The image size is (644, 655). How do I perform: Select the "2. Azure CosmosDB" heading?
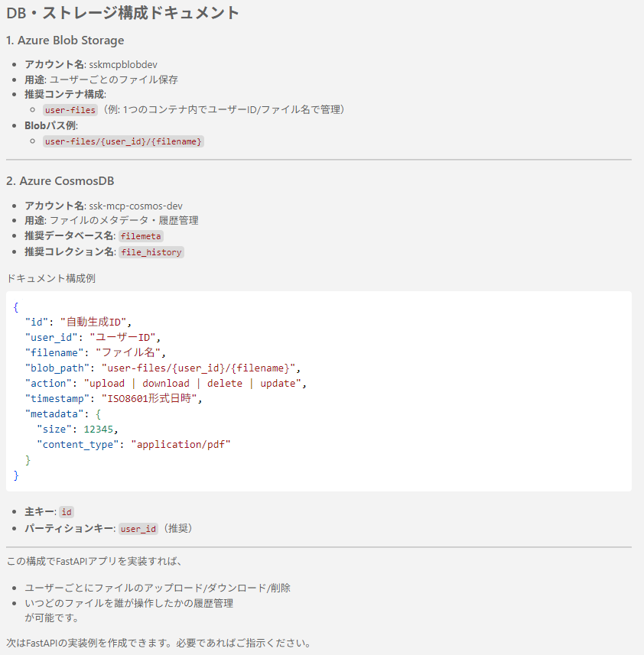(x=60, y=181)
